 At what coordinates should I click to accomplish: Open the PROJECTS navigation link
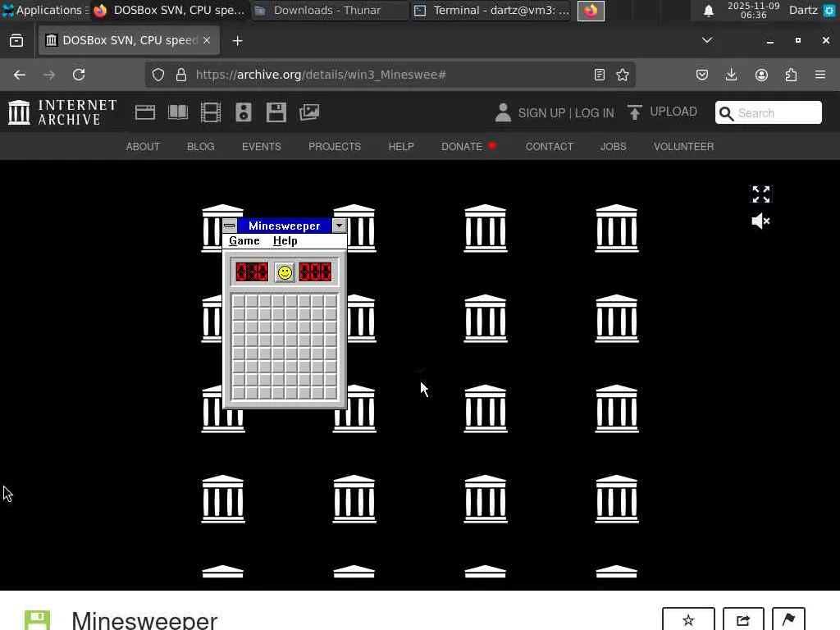[335, 146]
